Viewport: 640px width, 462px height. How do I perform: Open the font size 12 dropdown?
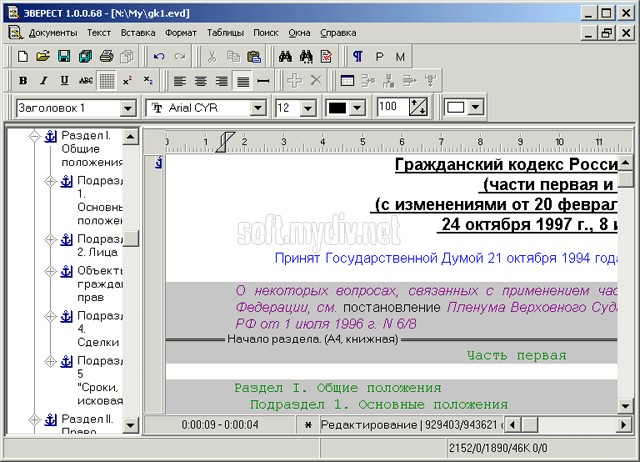coord(308,108)
